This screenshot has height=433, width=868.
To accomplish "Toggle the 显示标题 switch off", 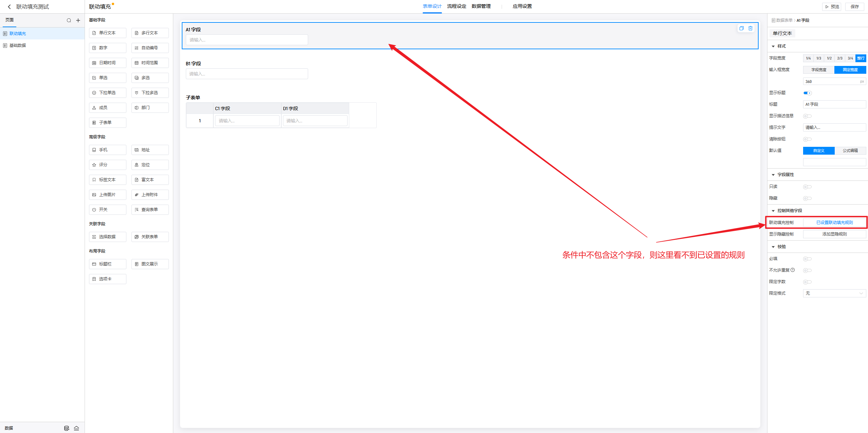I will point(807,93).
